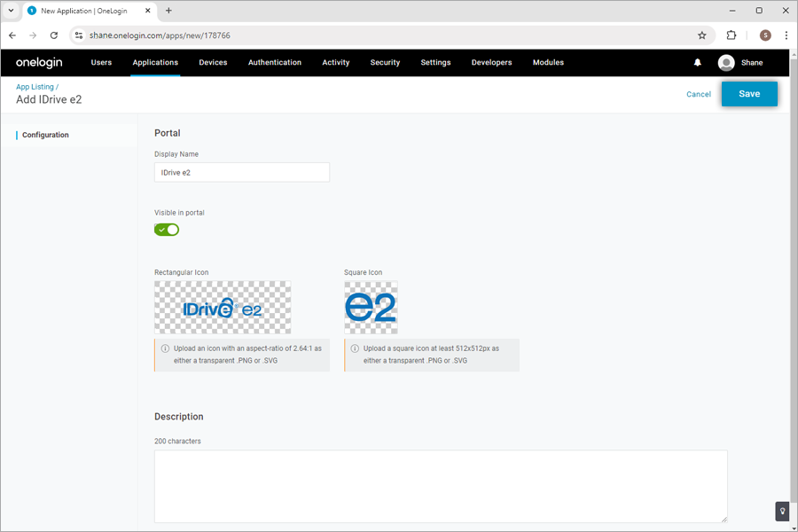
Task: Open the Devices menu
Action: (213, 63)
